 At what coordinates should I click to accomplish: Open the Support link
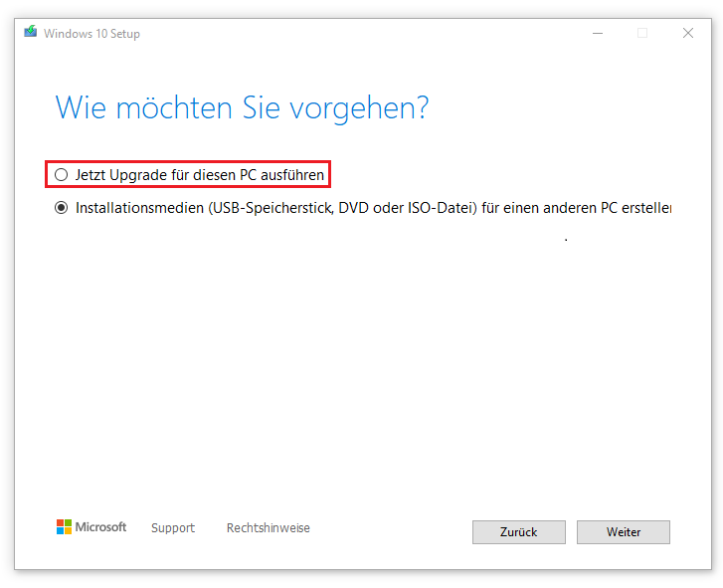pyautogui.click(x=173, y=528)
